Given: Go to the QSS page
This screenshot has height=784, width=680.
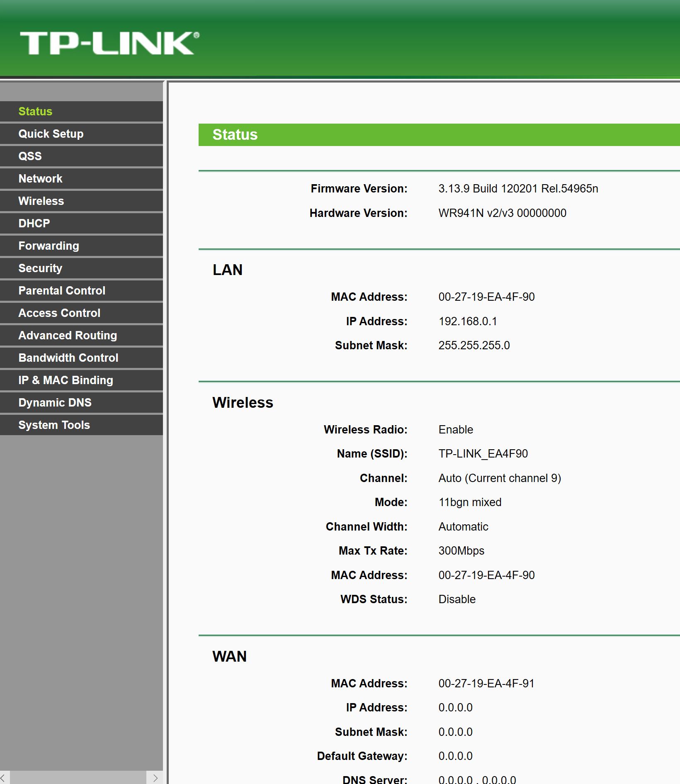Looking at the screenshot, I should (81, 156).
